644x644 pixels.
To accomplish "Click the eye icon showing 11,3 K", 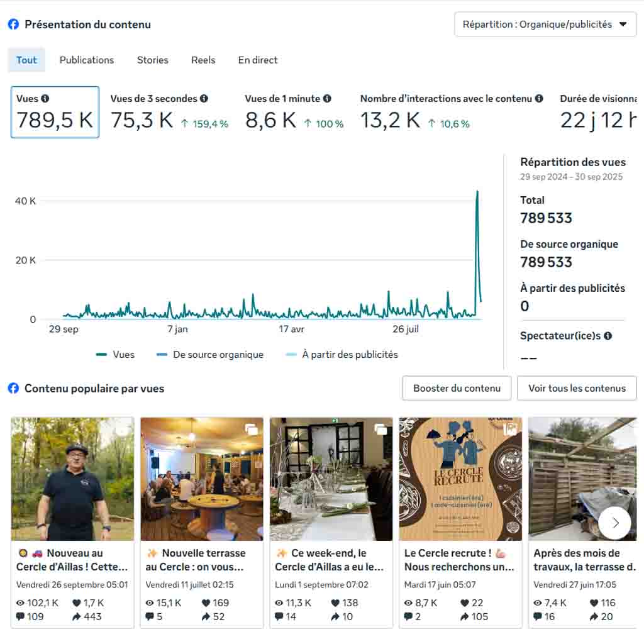I will pyautogui.click(x=279, y=603).
